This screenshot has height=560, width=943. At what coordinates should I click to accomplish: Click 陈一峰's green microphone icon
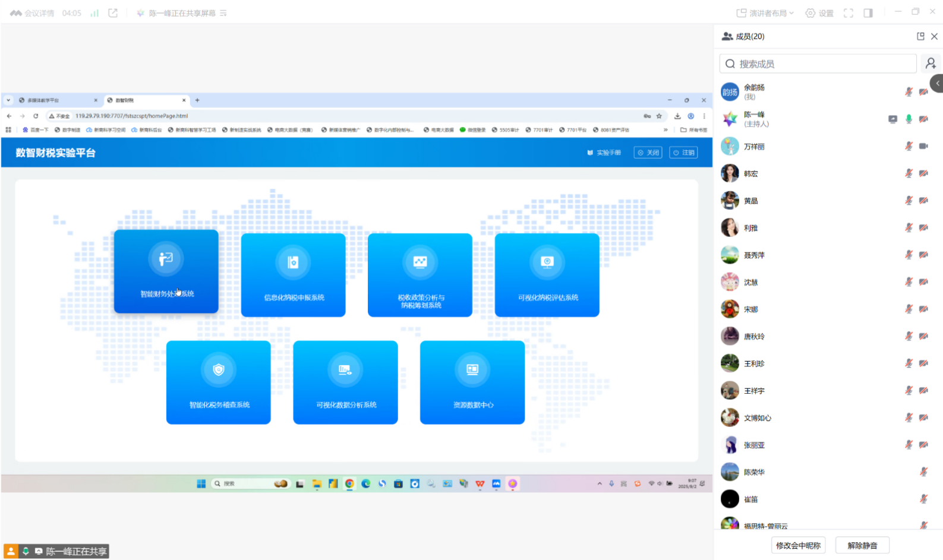[909, 119]
